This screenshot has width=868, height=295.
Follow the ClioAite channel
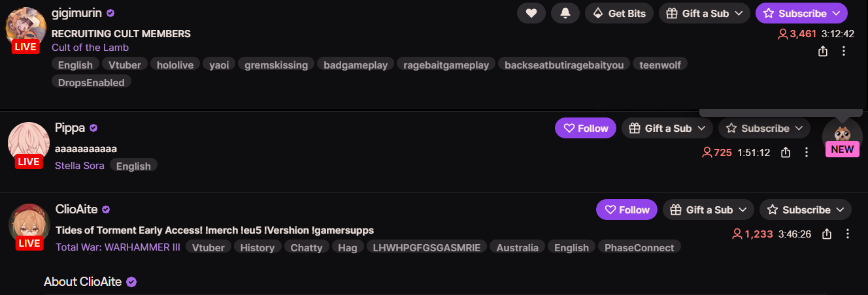(627, 210)
